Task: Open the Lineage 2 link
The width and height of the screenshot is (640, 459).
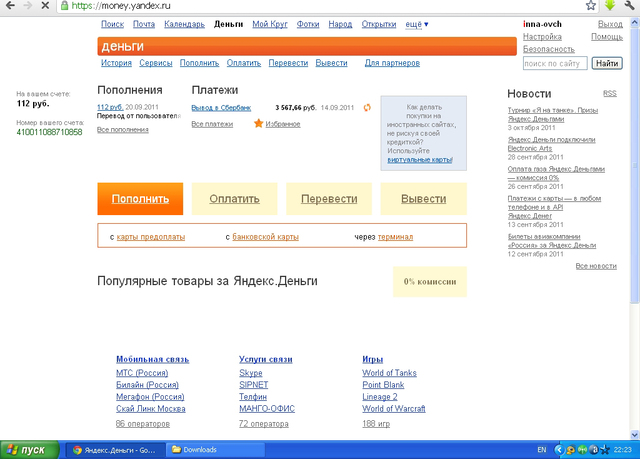Action: click(380, 397)
